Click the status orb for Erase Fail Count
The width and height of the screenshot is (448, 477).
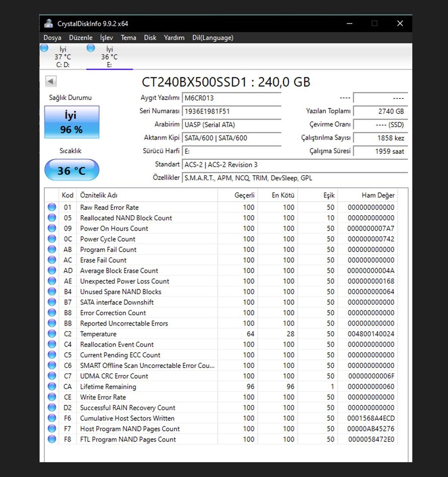pos(52,260)
